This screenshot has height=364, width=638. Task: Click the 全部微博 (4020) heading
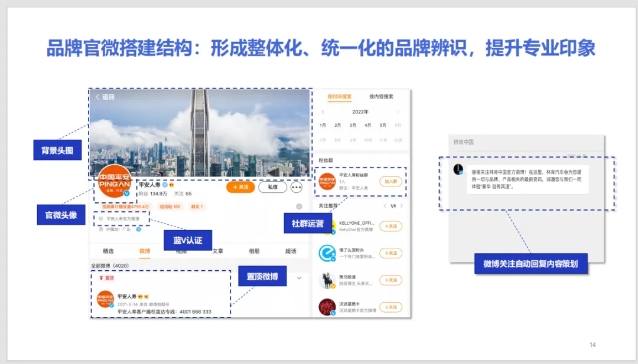click(110, 265)
